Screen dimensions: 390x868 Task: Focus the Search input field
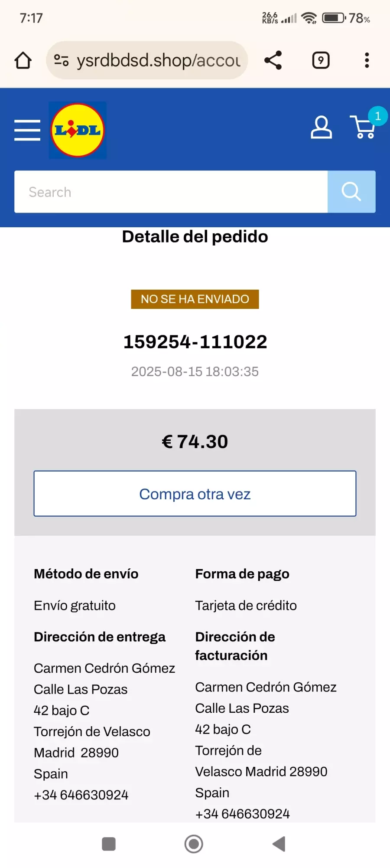(171, 192)
